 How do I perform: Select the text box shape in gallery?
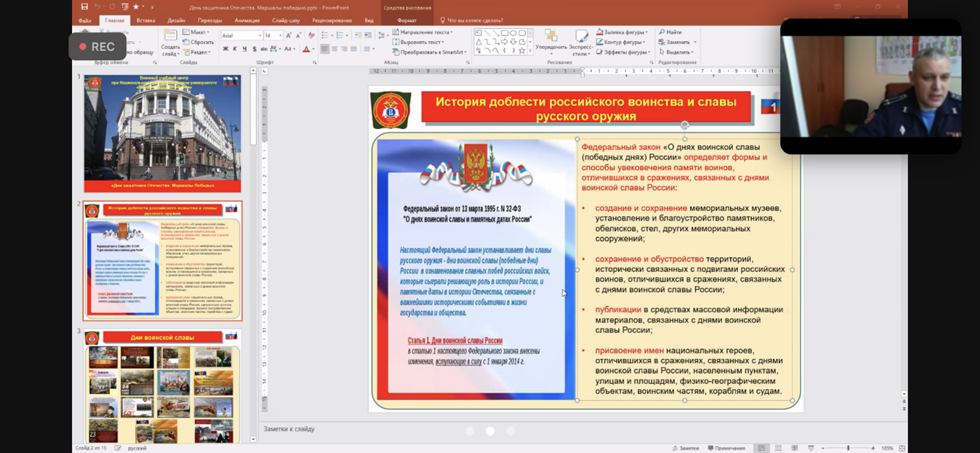(478, 33)
